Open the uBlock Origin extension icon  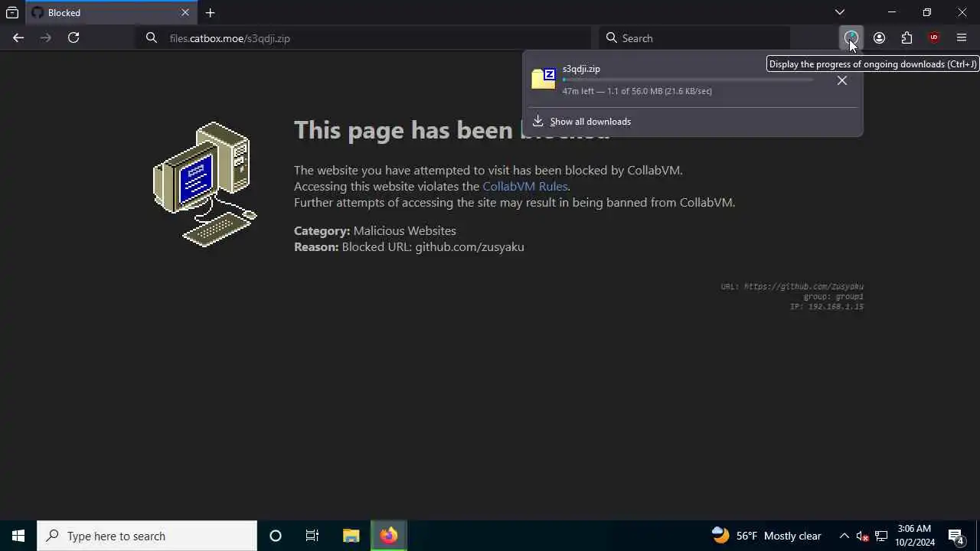[934, 37]
